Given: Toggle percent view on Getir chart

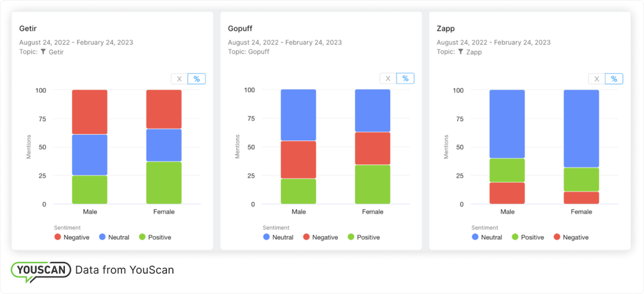Looking at the screenshot, I should click(x=197, y=79).
